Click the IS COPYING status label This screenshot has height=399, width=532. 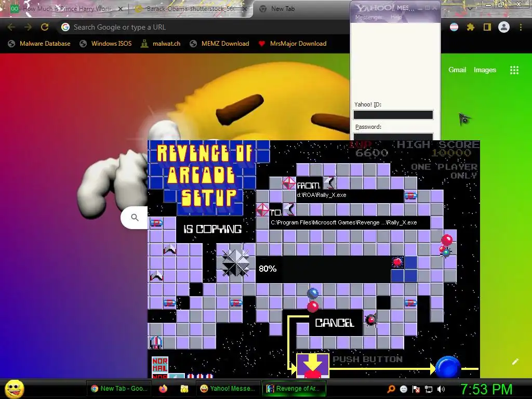[212, 229]
